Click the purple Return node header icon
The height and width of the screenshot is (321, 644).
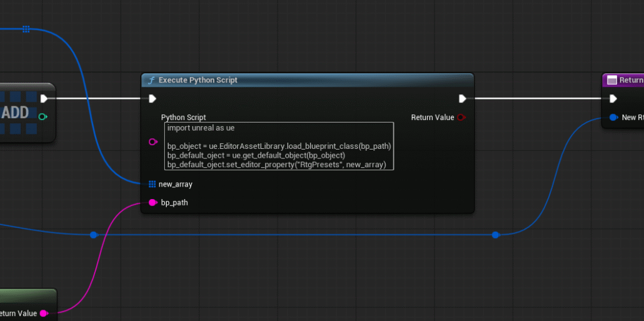(611, 80)
